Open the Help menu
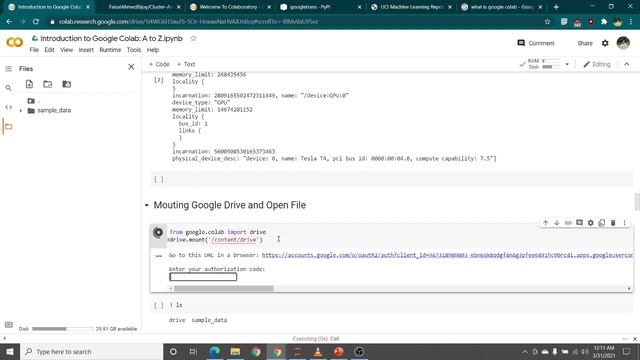The width and height of the screenshot is (640, 360). coord(153,50)
